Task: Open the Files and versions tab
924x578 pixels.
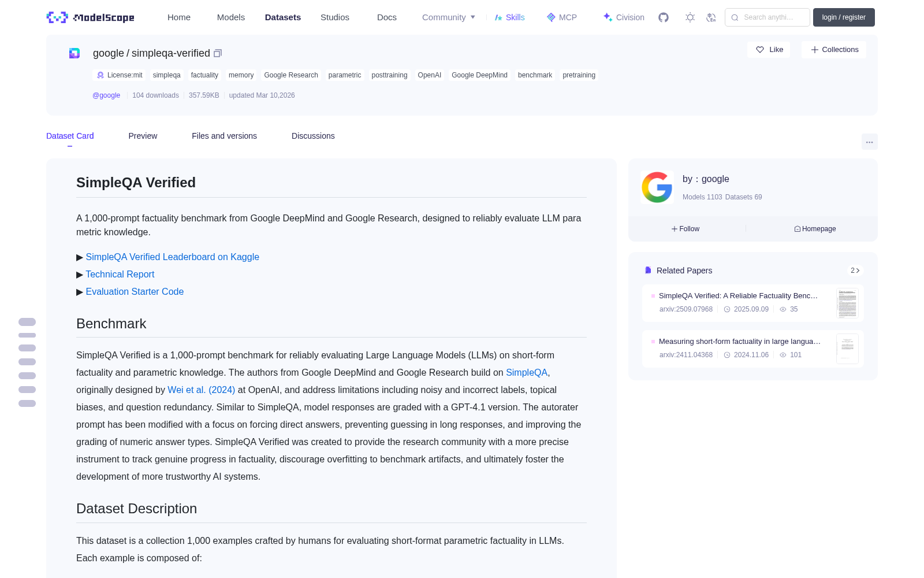Action: click(x=224, y=136)
